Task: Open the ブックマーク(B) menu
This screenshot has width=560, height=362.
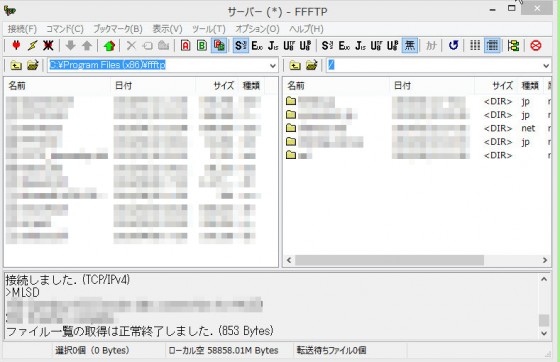Action: pos(118,29)
